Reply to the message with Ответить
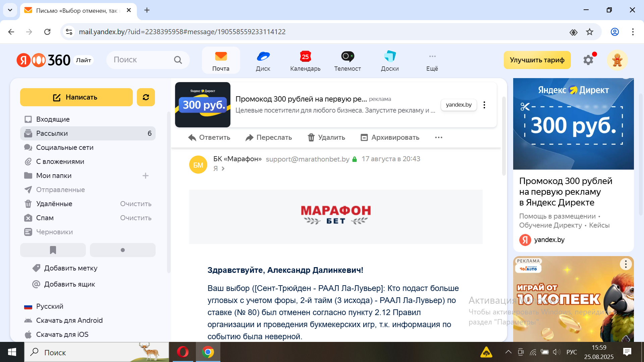This screenshot has height=362, width=644. pos(209,137)
